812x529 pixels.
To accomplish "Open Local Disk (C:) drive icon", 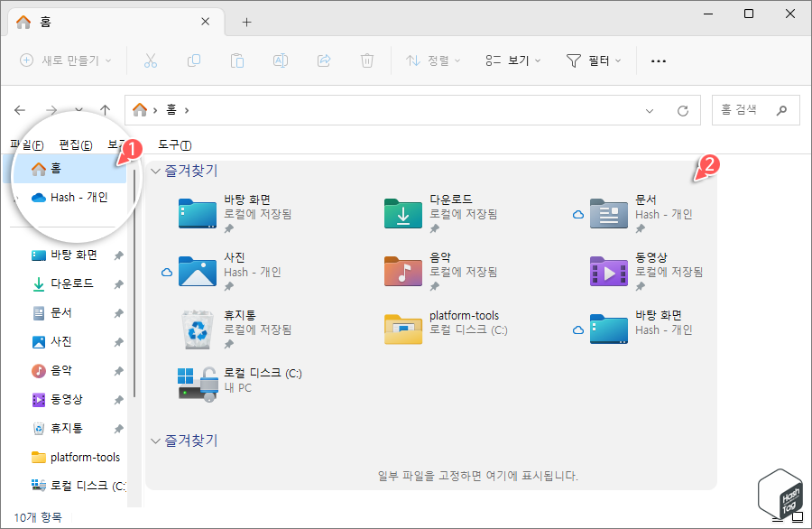I will [x=198, y=384].
